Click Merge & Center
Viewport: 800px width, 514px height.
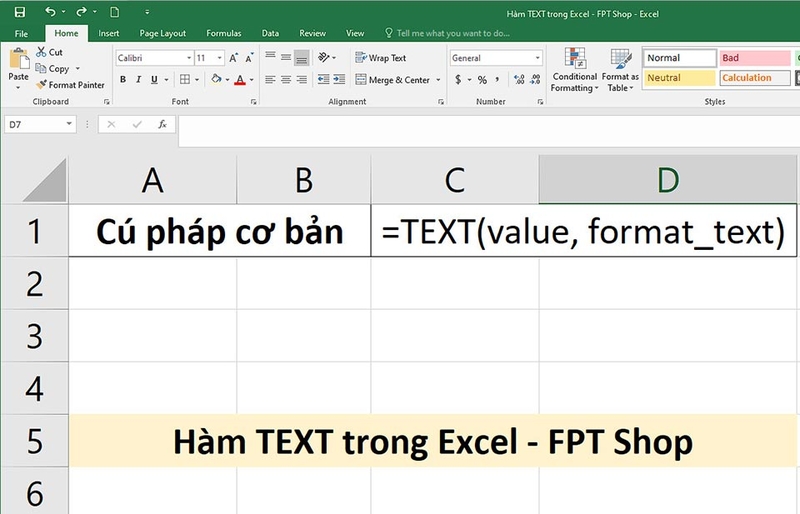pos(393,80)
